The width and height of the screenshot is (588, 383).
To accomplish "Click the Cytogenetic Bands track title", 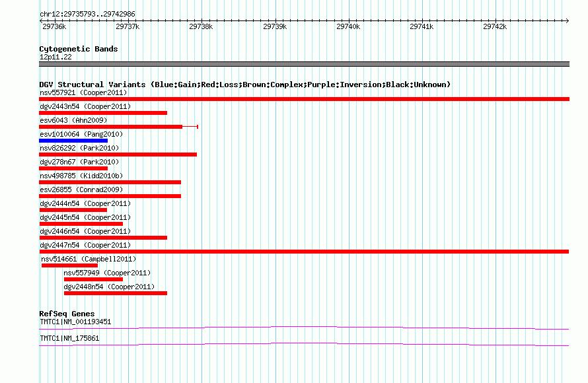I will tap(79, 49).
